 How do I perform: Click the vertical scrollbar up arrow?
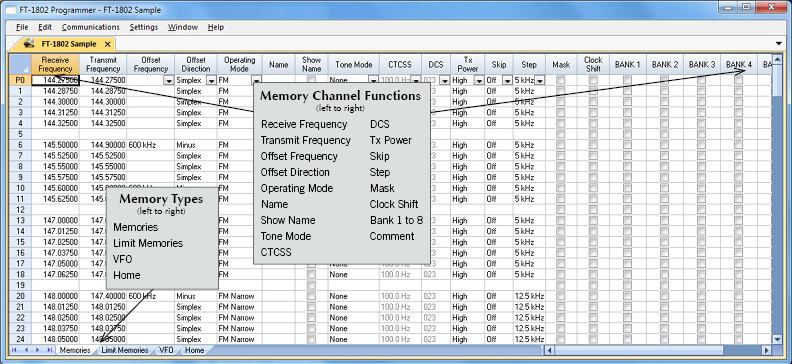tap(777, 58)
